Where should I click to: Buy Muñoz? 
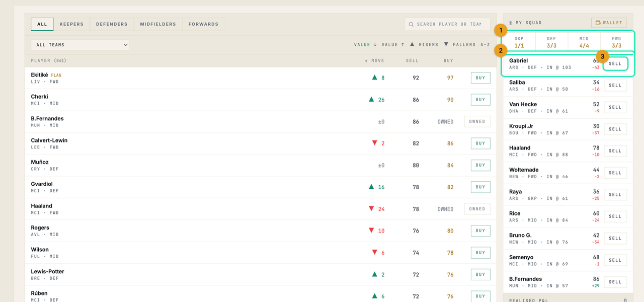tap(480, 165)
